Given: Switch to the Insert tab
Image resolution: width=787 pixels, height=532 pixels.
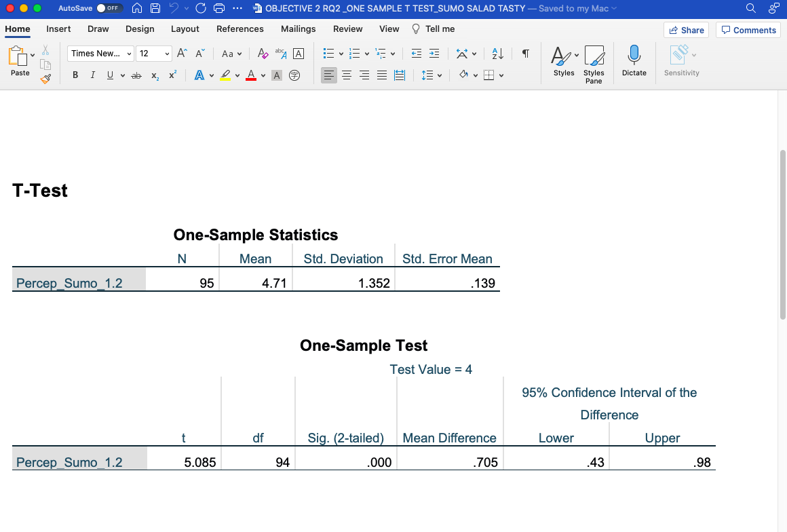Looking at the screenshot, I should [x=58, y=29].
